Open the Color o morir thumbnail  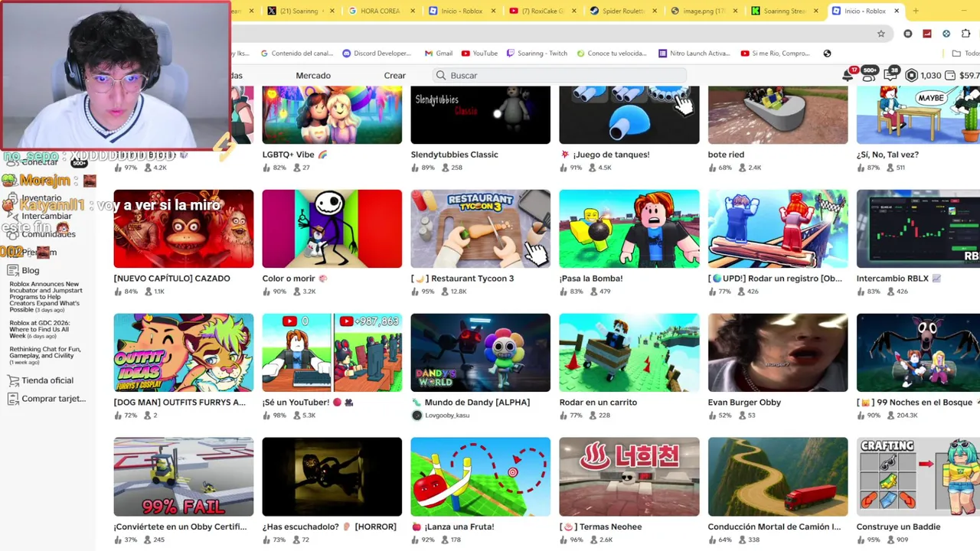[x=332, y=229]
